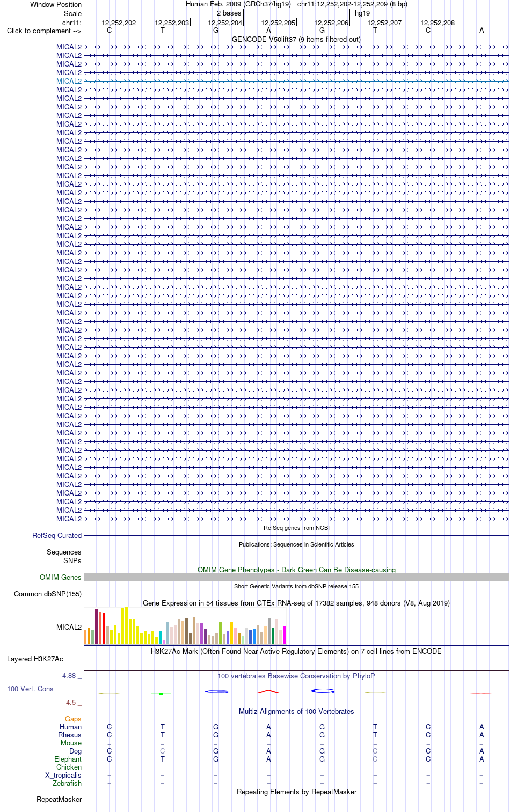This screenshot has height=812, width=510.
Task: Click the Dog alignment row label
Action: click(75, 751)
